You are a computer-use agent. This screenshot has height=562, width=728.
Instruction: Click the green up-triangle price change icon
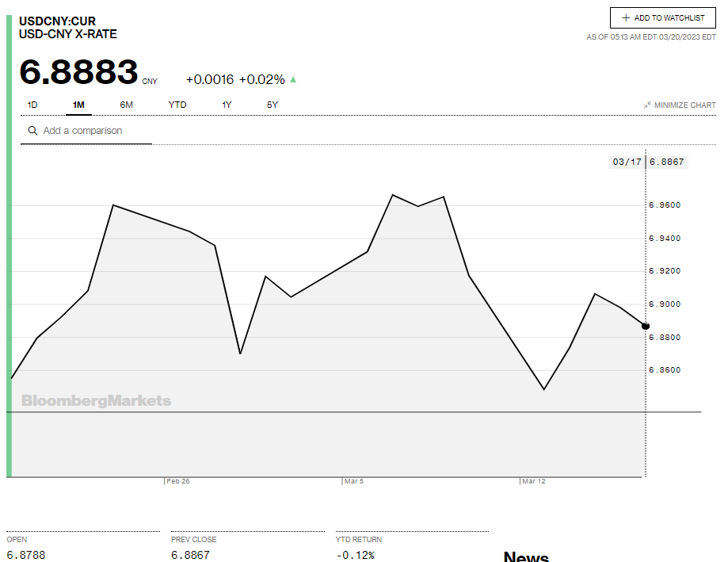pyautogui.click(x=293, y=79)
